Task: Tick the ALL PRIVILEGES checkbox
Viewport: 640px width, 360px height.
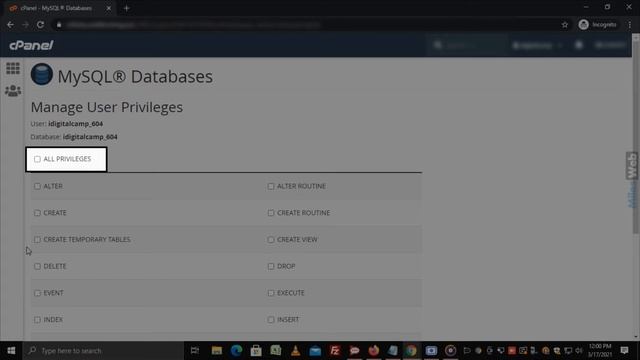Action: [x=37, y=159]
